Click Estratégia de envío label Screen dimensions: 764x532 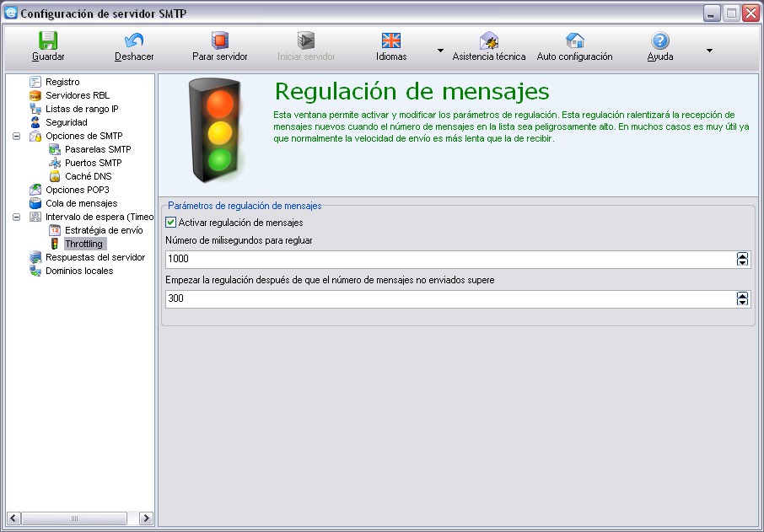tap(104, 230)
